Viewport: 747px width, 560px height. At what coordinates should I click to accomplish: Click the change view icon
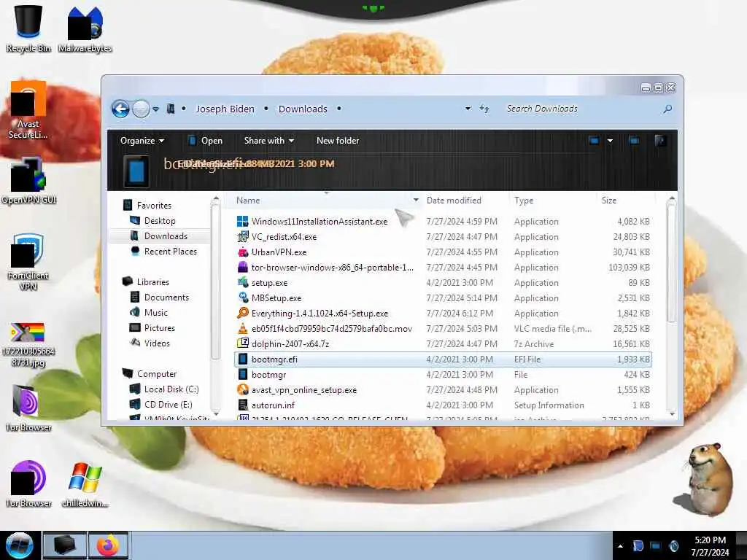coord(594,141)
